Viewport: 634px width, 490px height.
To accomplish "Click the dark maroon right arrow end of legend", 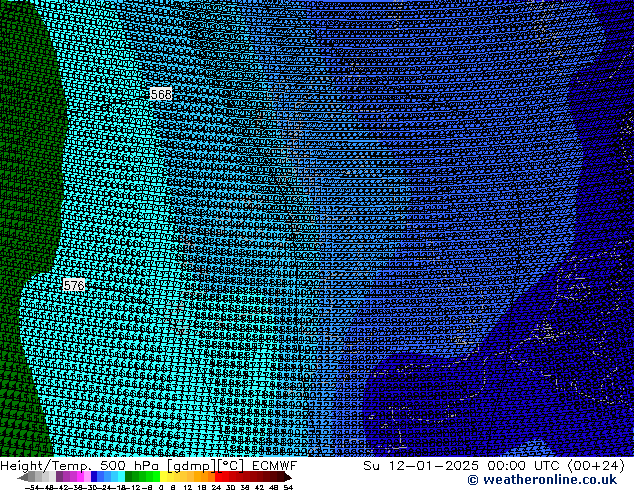I will tap(287, 477).
